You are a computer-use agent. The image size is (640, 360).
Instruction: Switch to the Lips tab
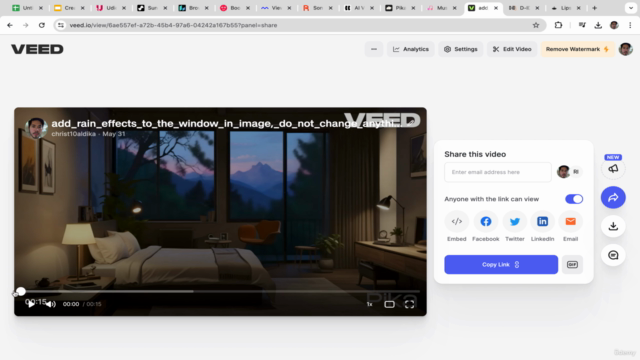pyautogui.click(x=566, y=8)
